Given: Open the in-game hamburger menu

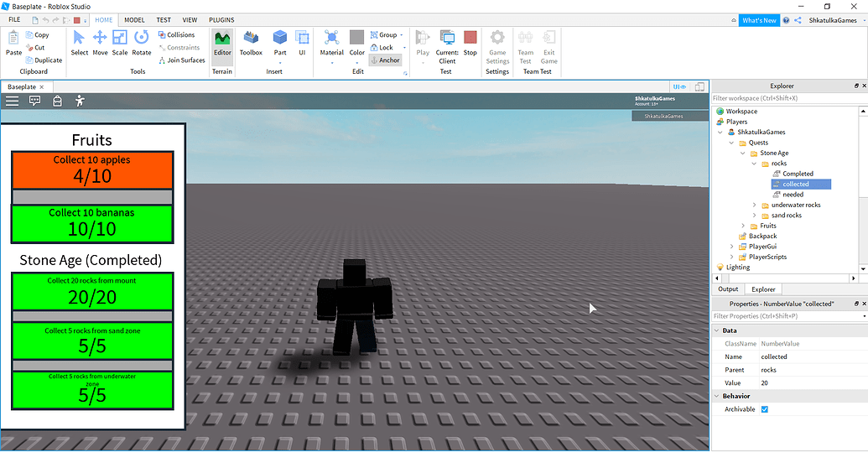Looking at the screenshot, I should tap(13, 101).
